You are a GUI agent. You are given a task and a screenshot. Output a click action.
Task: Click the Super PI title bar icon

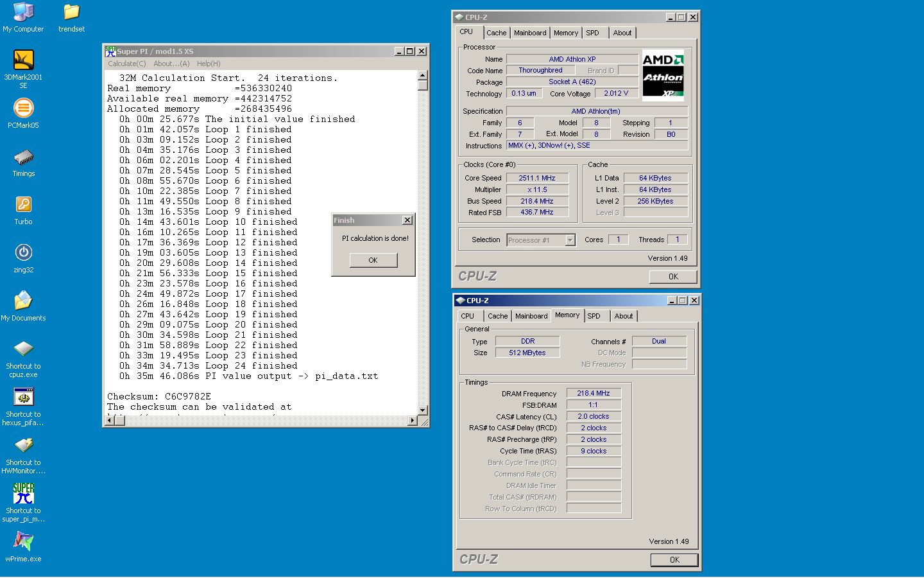tap(110, 51)
